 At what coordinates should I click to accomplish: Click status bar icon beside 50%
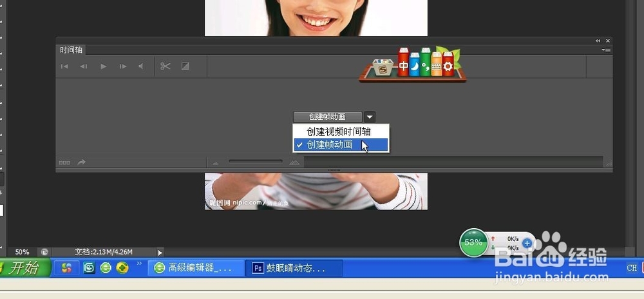(x=44, y=252)
